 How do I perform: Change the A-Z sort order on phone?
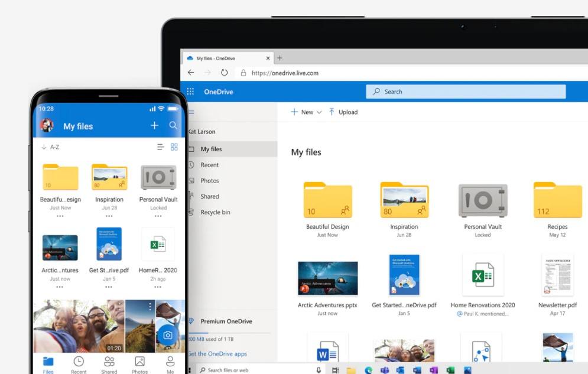pos(50,147)
